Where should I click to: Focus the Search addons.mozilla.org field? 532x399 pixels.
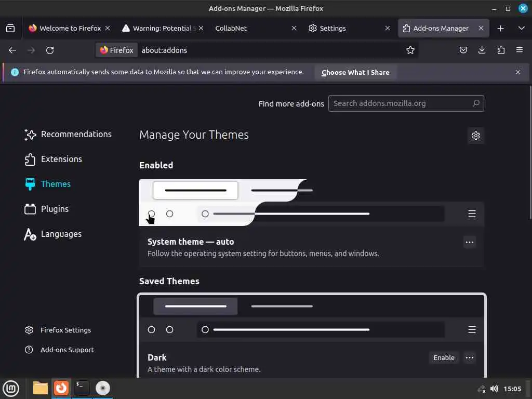406,103
